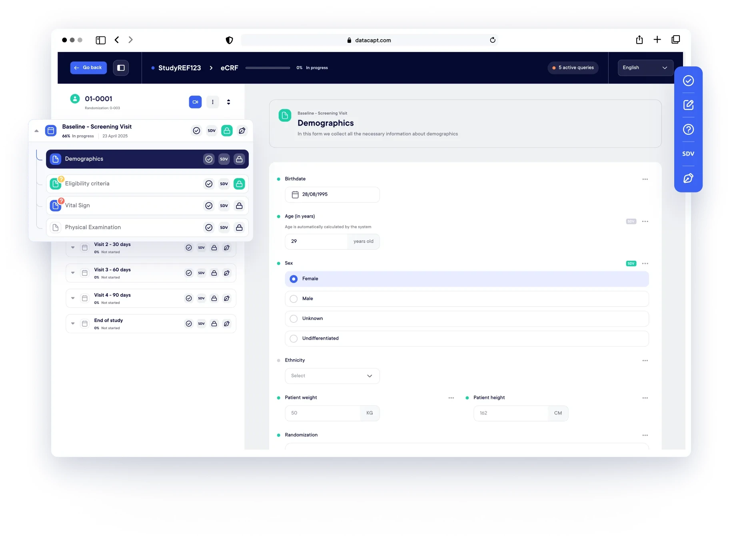Click the lock icon on Physical Examination row
751x560 pixels.
point(239,228)
